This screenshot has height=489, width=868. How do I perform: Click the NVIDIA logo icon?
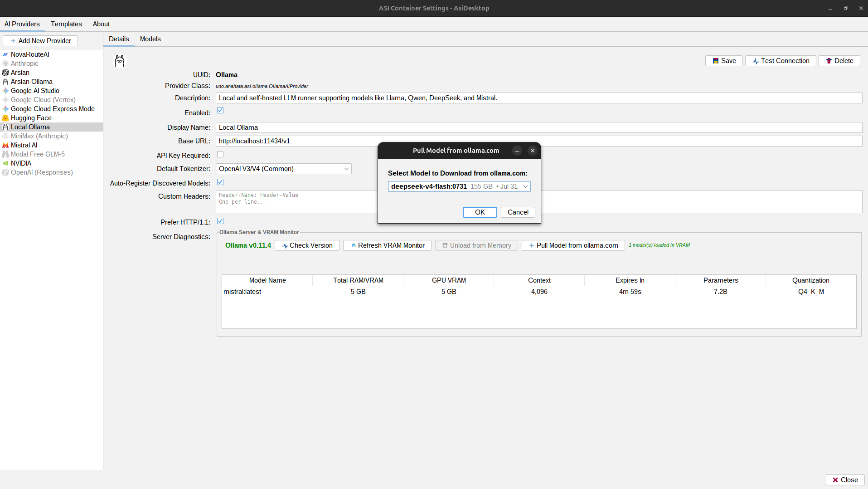(x=5, y=163)
